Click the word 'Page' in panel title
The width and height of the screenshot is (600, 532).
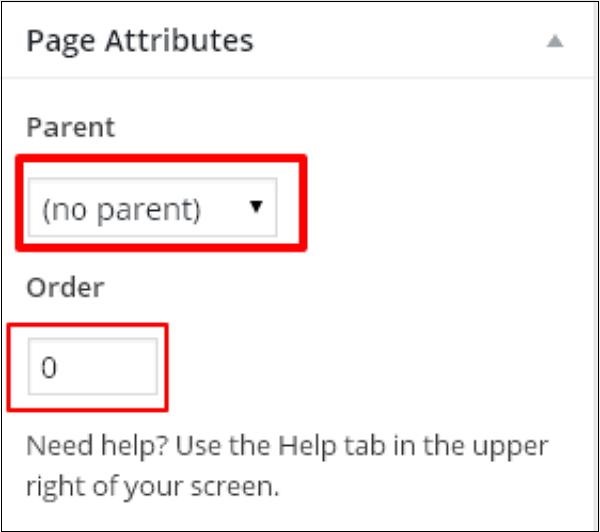click(54, 41)
